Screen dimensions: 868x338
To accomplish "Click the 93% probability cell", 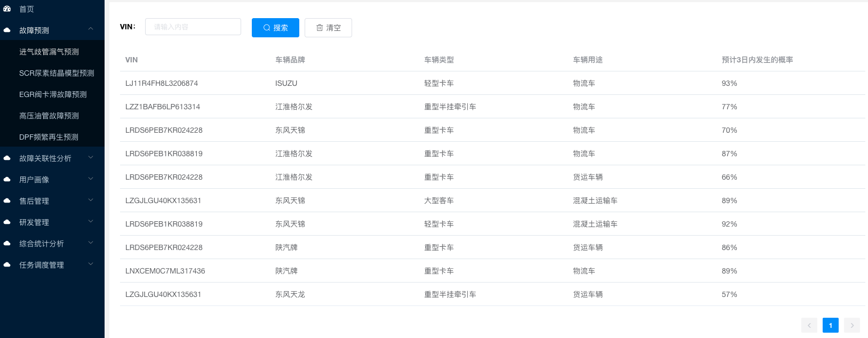I will 729,83.
